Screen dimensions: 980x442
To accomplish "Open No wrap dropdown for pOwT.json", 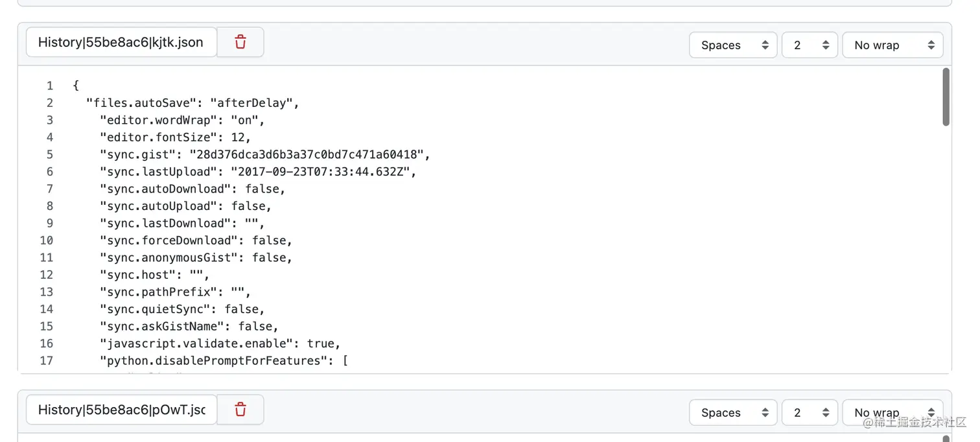I will click(x=892, y=413).
